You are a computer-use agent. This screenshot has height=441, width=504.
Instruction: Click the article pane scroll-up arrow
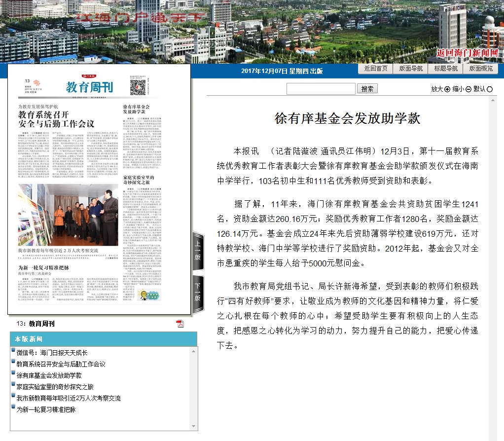[493, 100]
